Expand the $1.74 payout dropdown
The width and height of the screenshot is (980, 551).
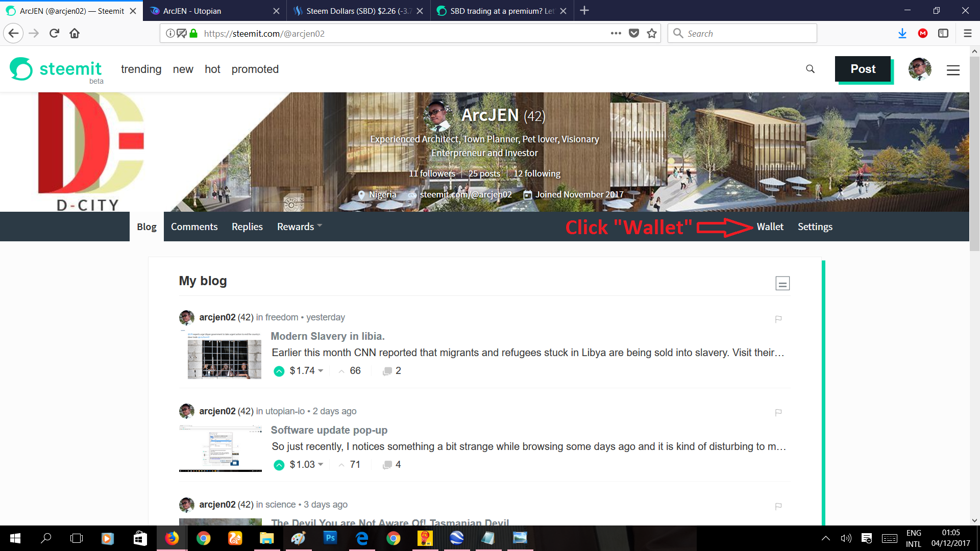click(x=321, y=371)
